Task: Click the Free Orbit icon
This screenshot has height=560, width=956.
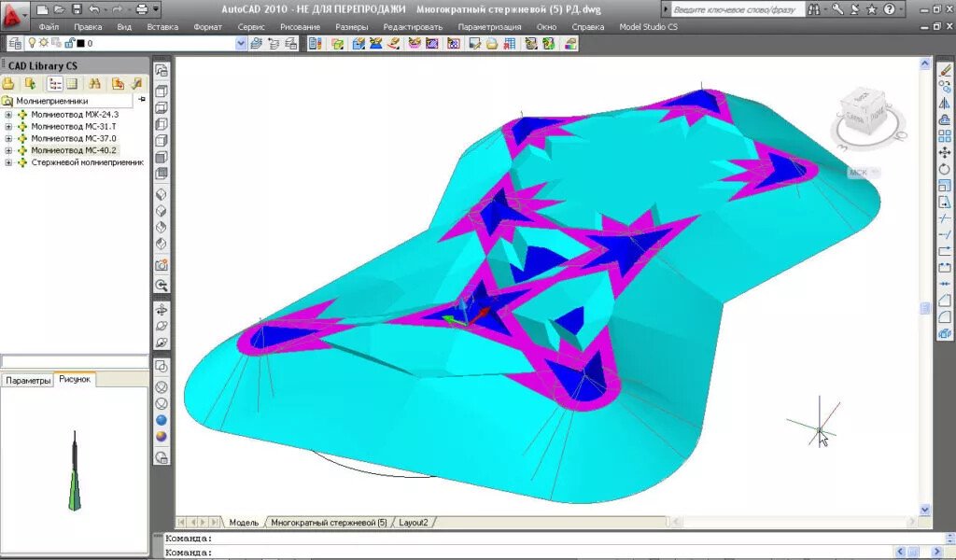Action: point(162,326)
